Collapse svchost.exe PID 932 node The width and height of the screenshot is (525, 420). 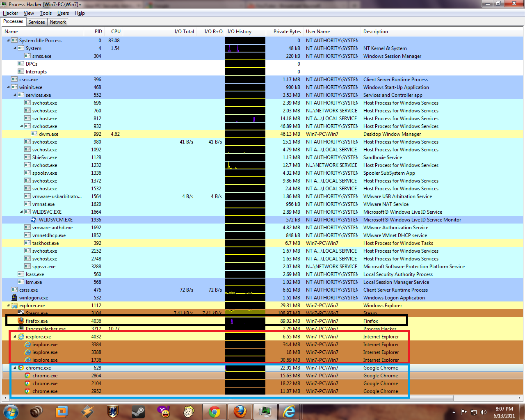tap(21, 126)
